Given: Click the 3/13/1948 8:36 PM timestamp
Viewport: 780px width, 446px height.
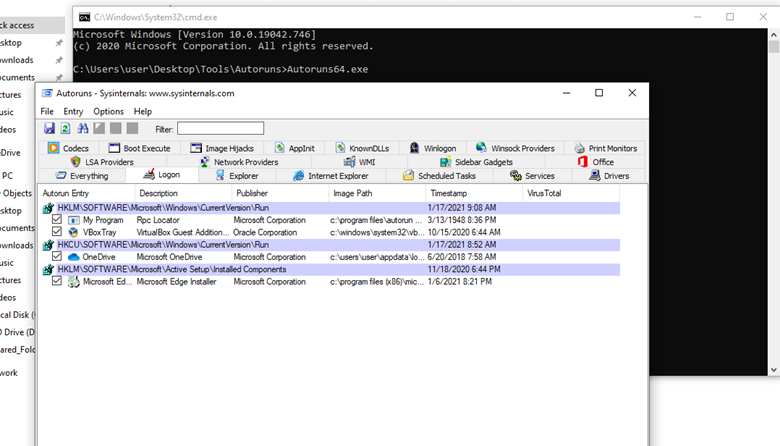Looking at the screenshot, I should click(462, 220).
